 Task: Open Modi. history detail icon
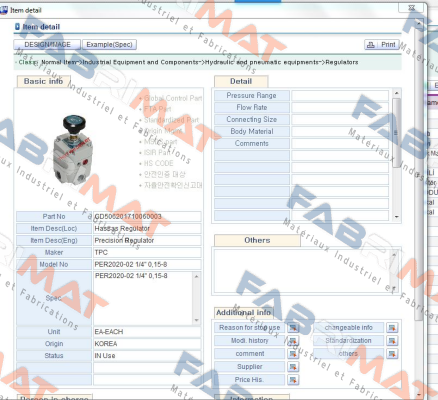pyautogui.click(x=293, y=341)
